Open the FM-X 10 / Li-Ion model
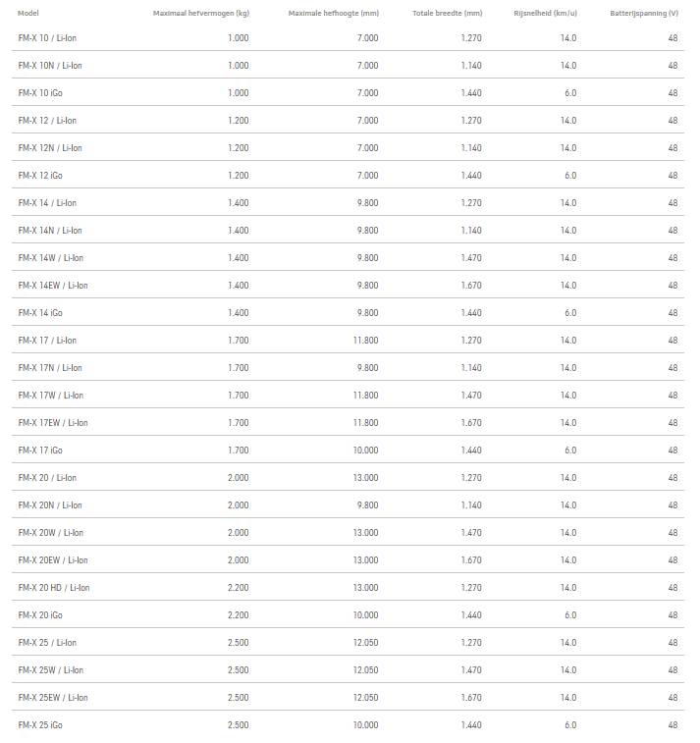Viewport: 700px width, 743px height. pyautogui.click(x=47, y=38)
